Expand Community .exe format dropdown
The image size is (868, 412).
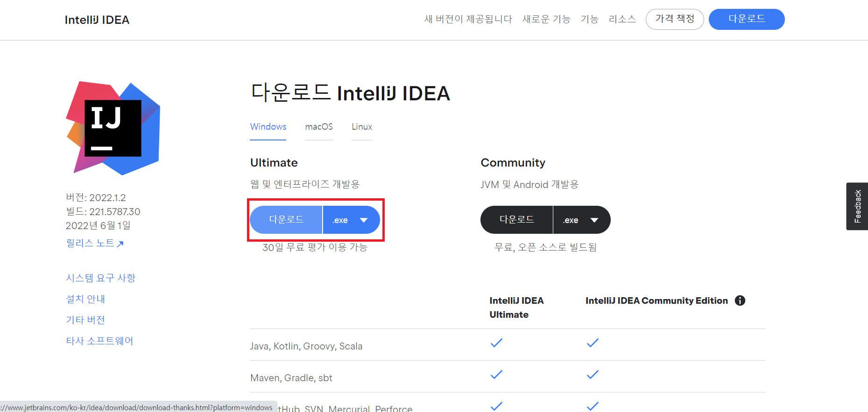(x=582, y=220)
